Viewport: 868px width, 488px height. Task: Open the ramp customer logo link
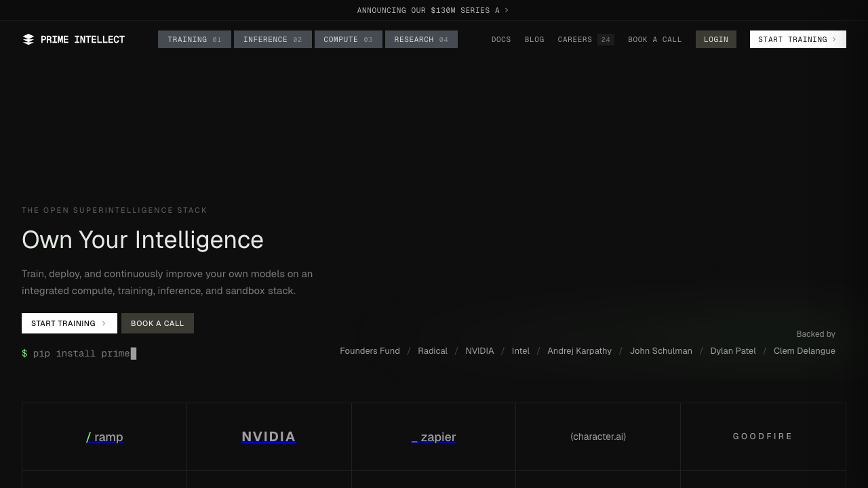click(x=104, y=437)
